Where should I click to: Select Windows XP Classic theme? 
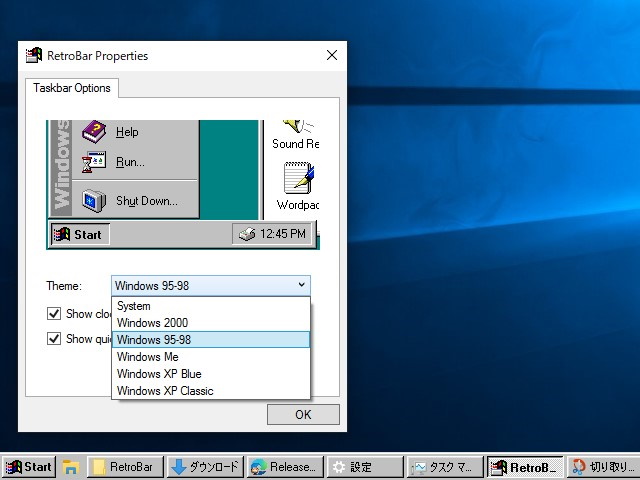pos(211,391)
